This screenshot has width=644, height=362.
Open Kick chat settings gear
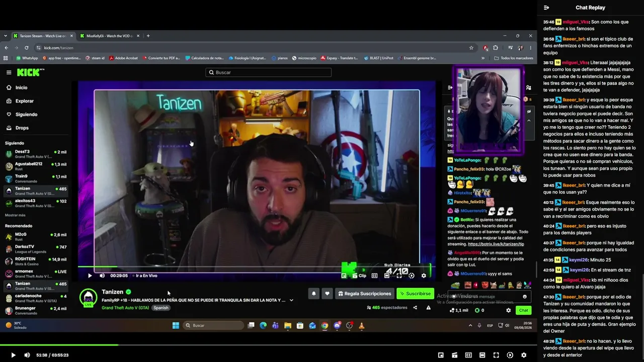click(x=508, y=310)
